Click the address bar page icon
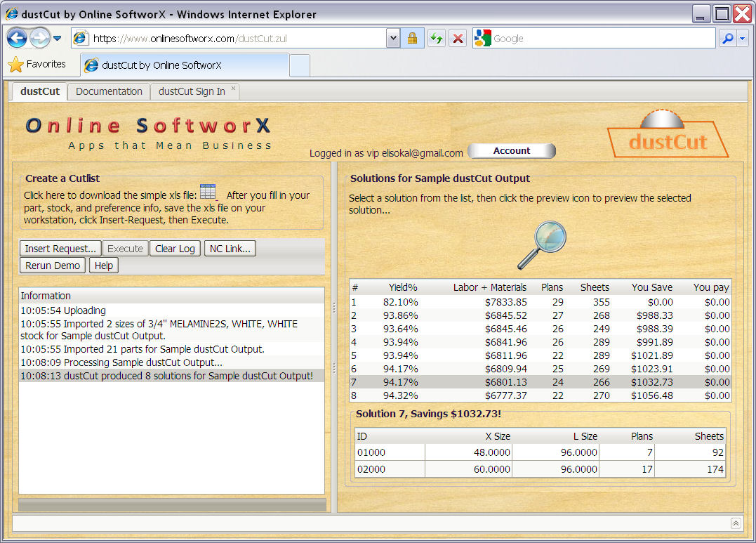This screenshot has width=756, height=543. click(x=81, y=38)
